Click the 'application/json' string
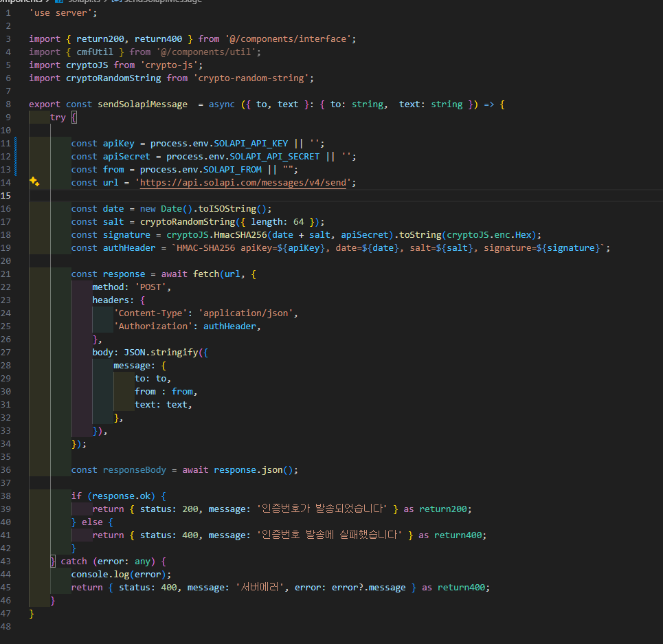The image size is (663, 644). pos(246,313)
